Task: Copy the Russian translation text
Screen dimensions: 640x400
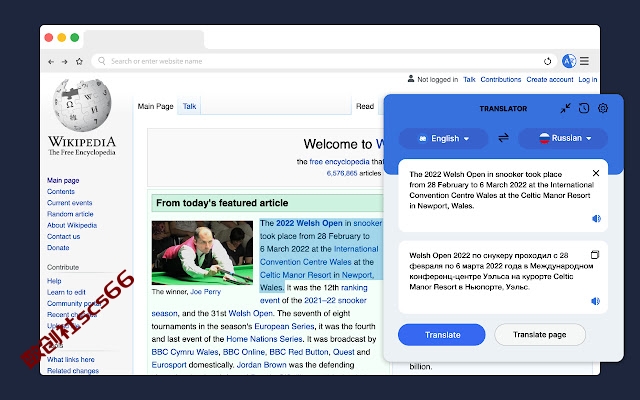Action: tap(595, 255)
